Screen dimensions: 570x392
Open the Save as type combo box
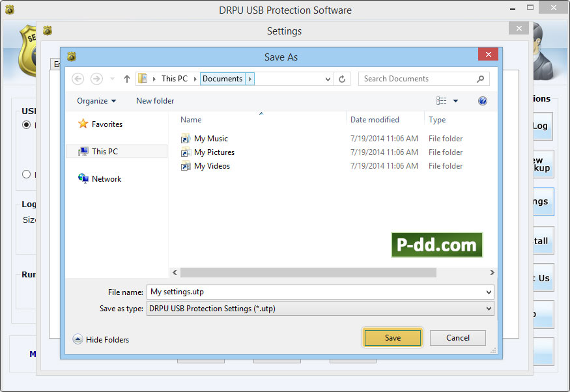(x=321, y=309)
